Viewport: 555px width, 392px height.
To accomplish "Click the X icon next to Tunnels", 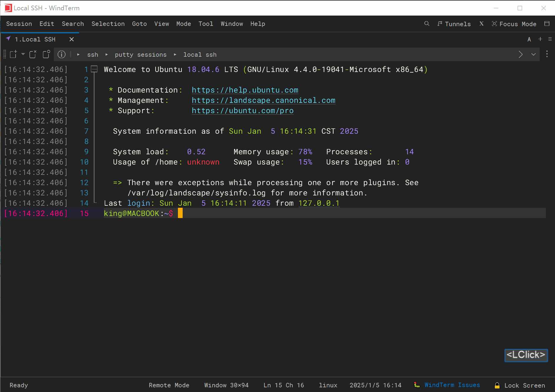I will click(x=481, y=24).
